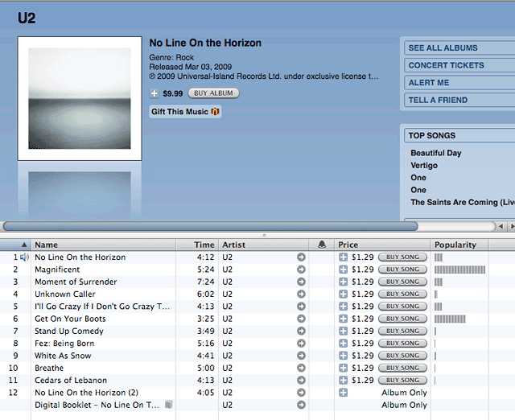Click the horizontal scrollbar thumb
The image size is (515, 420).
[211, 226]
